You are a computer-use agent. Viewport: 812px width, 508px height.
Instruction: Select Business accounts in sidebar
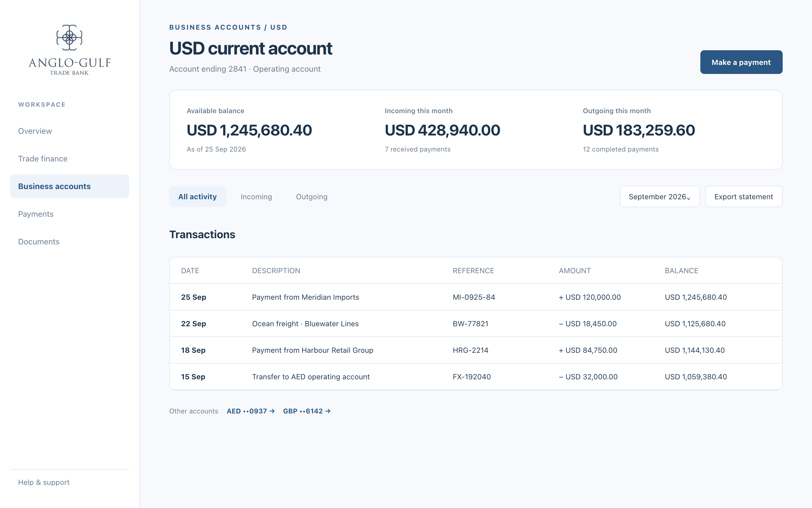coord(69,186)
